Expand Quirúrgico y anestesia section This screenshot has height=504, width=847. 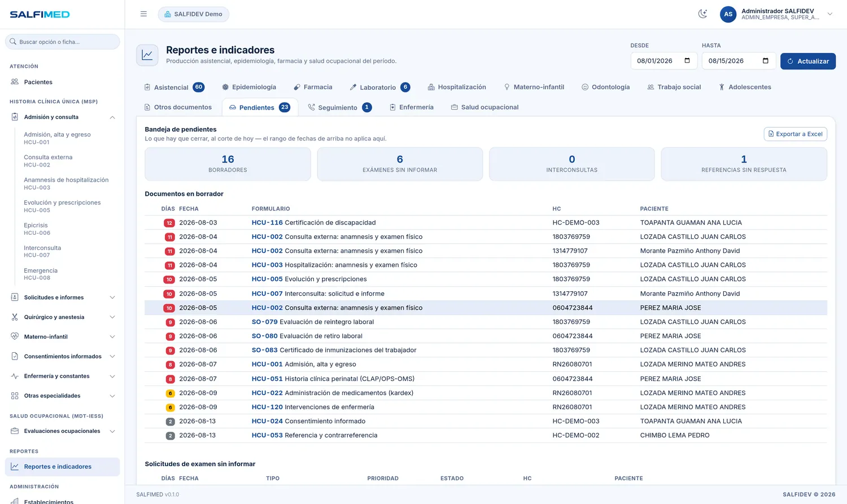click(62, 317)
